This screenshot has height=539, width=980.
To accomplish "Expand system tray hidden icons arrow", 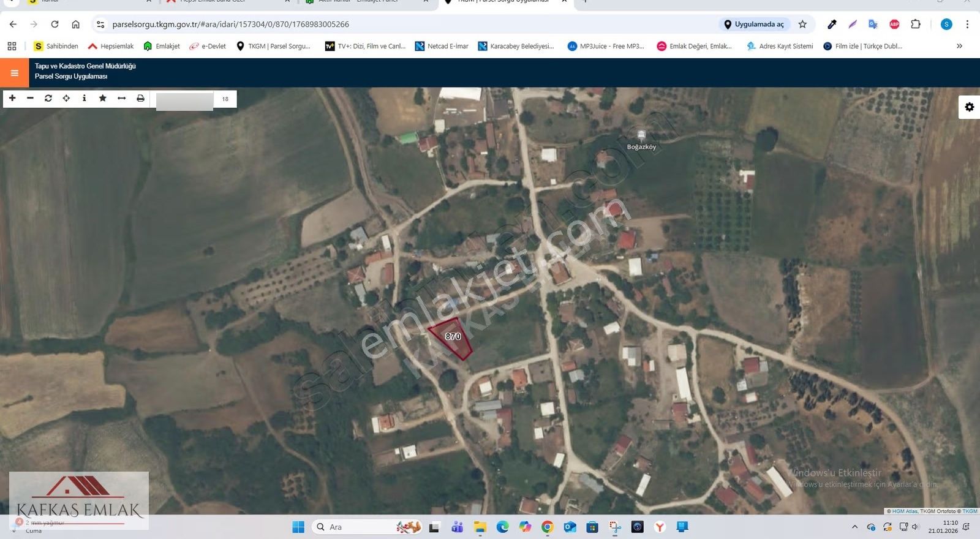I will pos(854,527).
